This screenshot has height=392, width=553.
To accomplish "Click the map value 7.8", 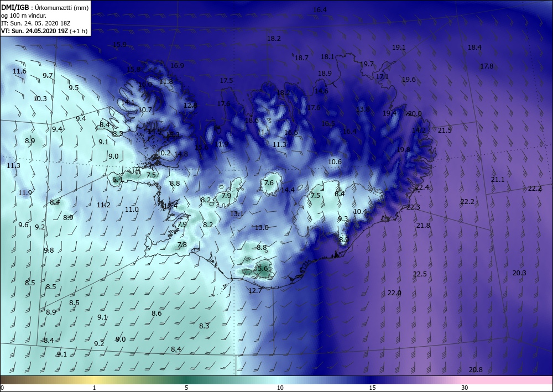I will coord(182,244).
